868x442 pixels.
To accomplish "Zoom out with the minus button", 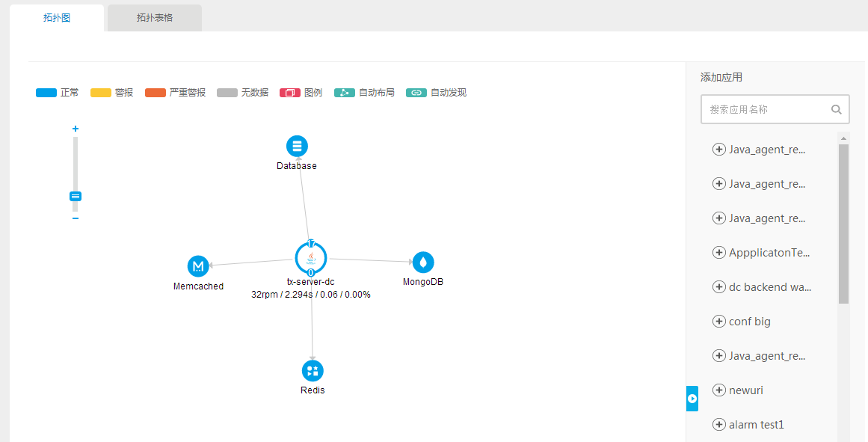I will 76,218.
